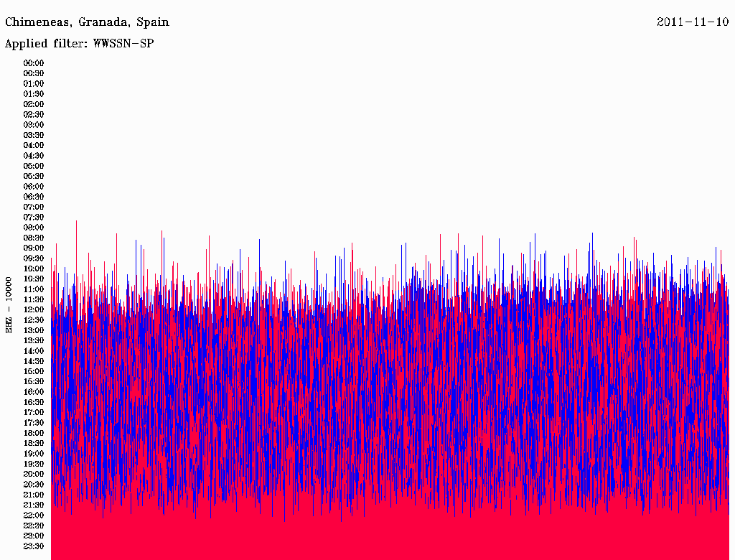Click the 09:30 time label
The height and width of the screenshot is (560, 735).
point(34,258)
